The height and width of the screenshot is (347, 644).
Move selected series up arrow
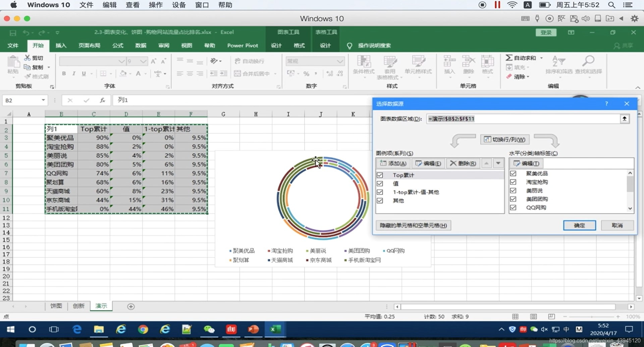point(486,163)
